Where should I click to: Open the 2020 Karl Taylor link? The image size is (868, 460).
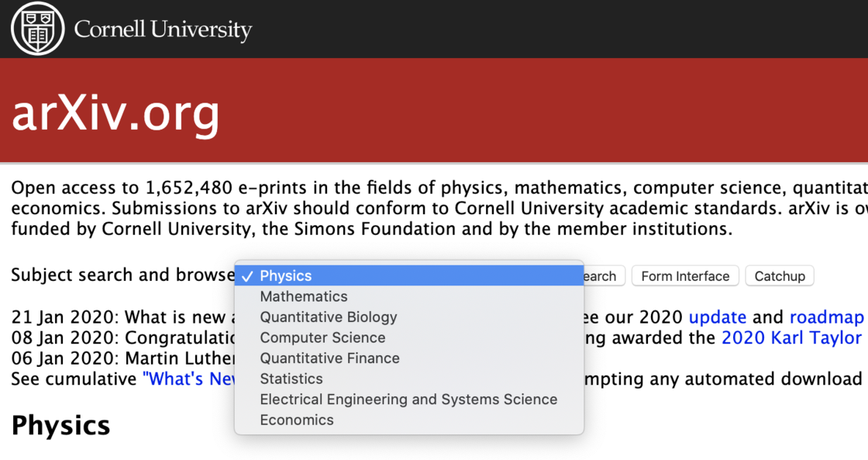click(x=792, y=337)
